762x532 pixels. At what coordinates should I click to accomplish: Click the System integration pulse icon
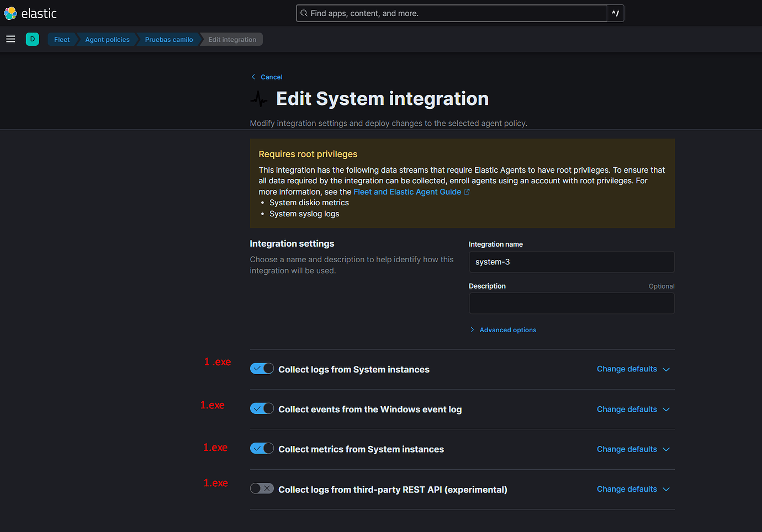pos(259,99)
